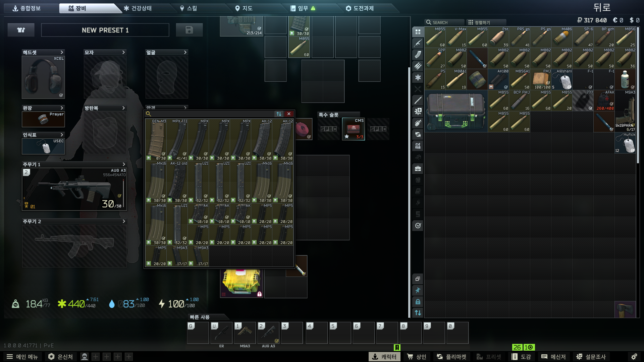Filter stash by magazines icon

(418, 55)
